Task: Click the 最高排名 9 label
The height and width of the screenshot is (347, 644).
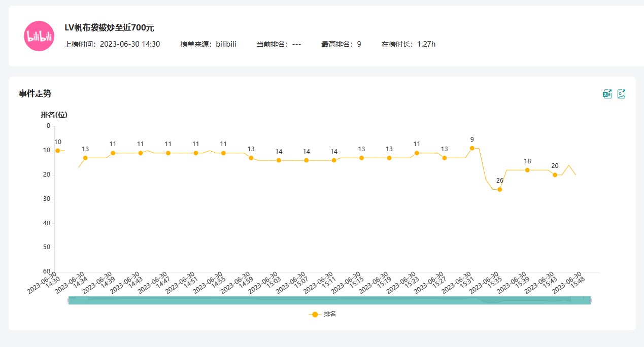Action: 341,44
